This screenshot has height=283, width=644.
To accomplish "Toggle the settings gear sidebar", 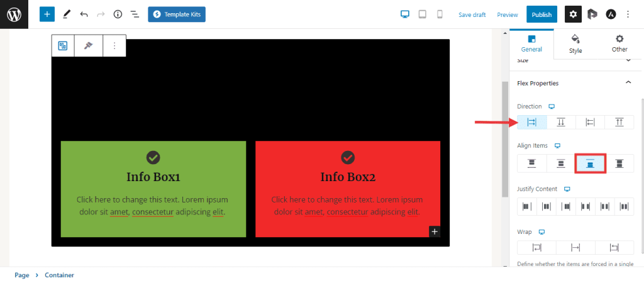I will 573,14.
